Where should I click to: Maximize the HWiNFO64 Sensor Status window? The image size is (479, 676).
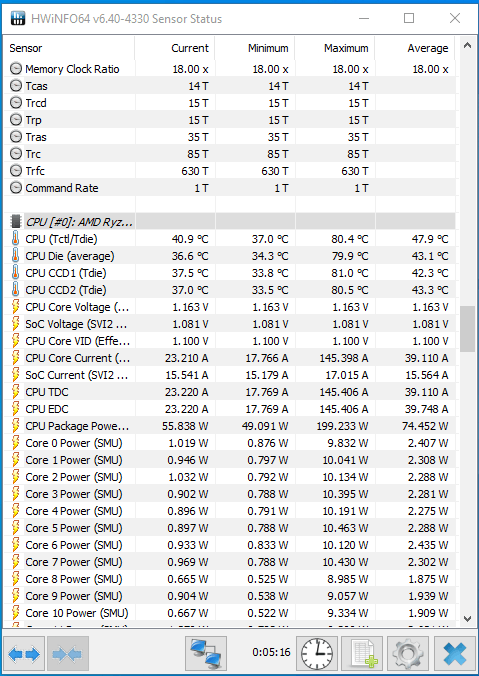click(x=409, y=18)
